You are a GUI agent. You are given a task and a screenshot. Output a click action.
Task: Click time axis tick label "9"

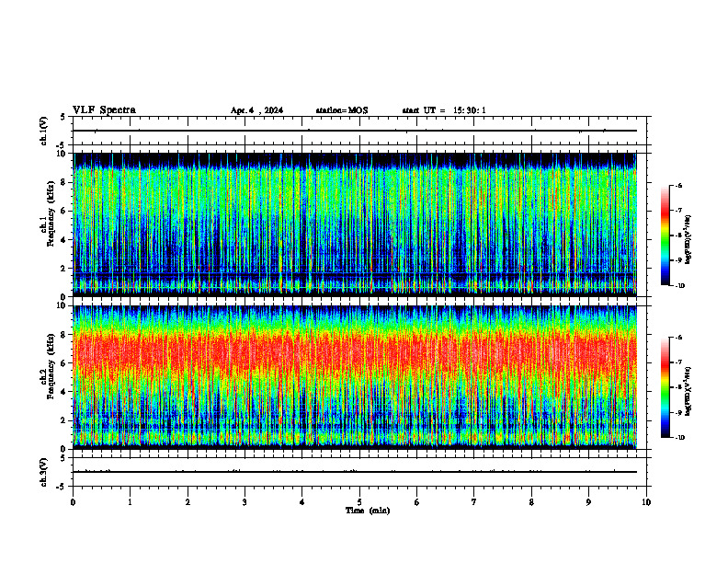[588, 502]
